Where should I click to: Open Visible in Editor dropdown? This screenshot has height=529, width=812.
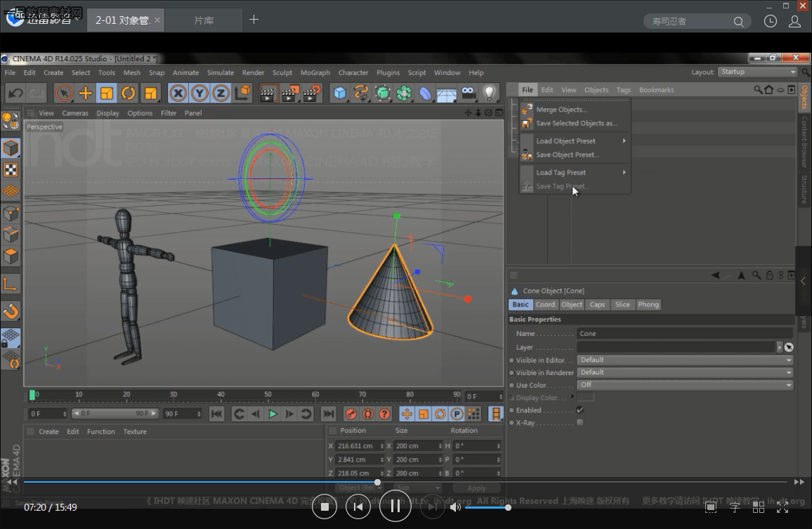click(685, 360)
